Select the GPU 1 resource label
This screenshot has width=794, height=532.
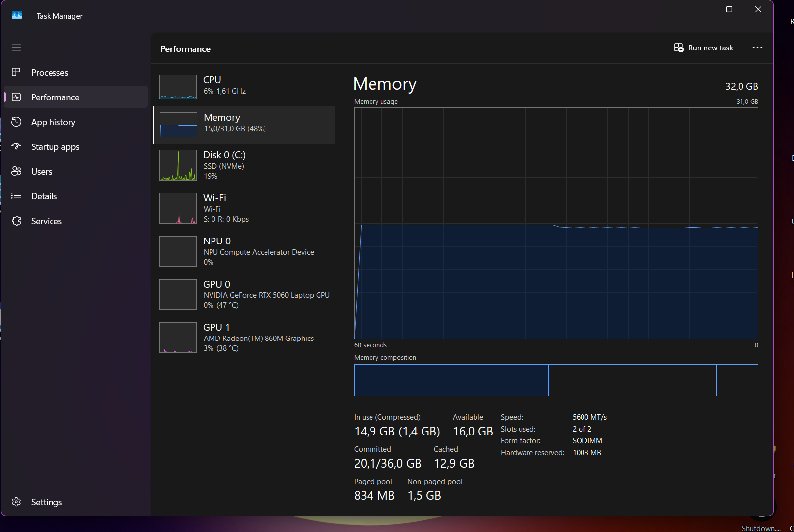pyautogui.click(x=216, y=327)
